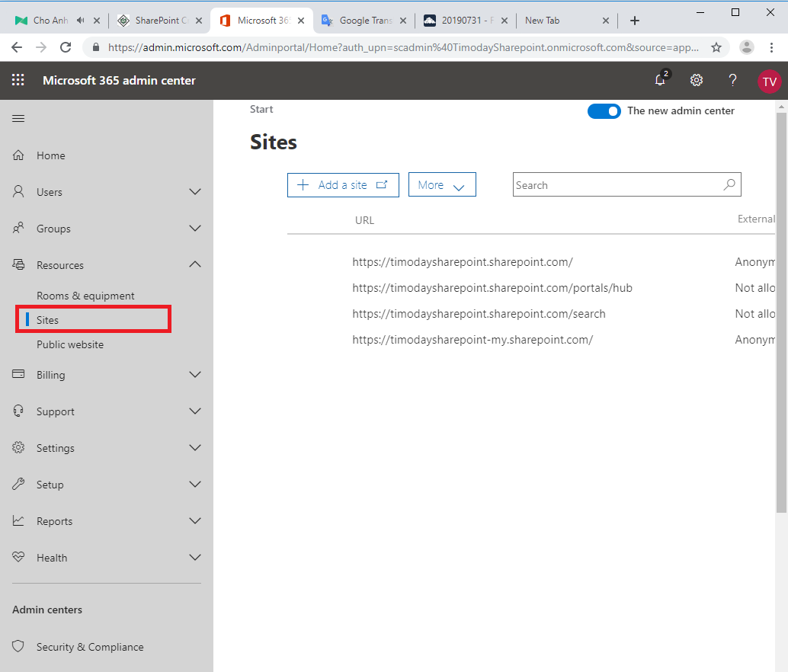Select the Reports chart icon
The width and height of the screenshot is (788, 672).
point(18,520)
